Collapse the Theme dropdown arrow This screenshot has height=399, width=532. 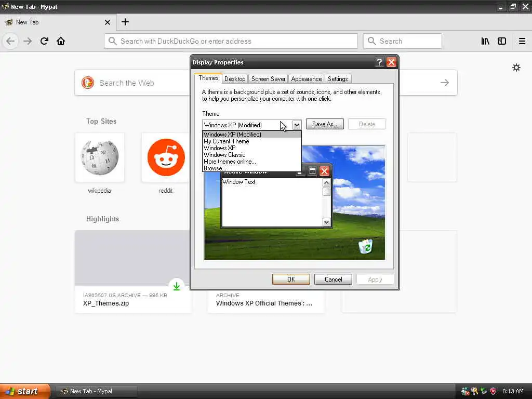[297, 125]
